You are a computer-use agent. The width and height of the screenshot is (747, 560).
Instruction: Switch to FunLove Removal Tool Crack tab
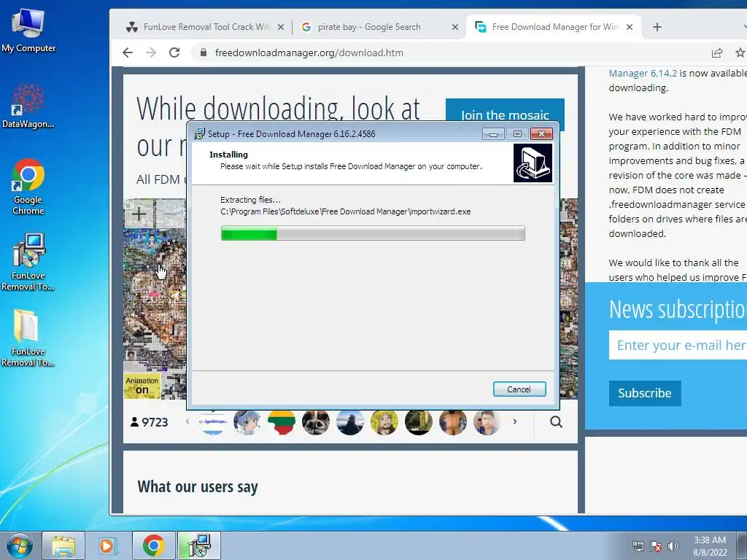click(205, 27)
